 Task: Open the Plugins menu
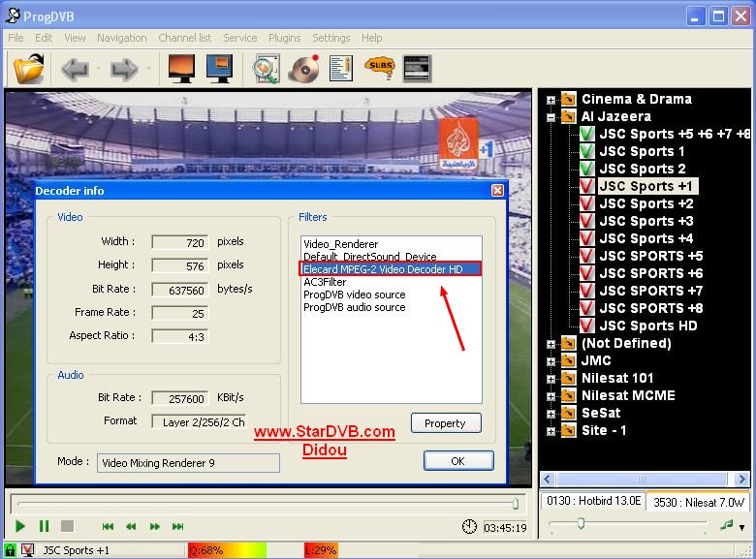click(x=284, y=38)
